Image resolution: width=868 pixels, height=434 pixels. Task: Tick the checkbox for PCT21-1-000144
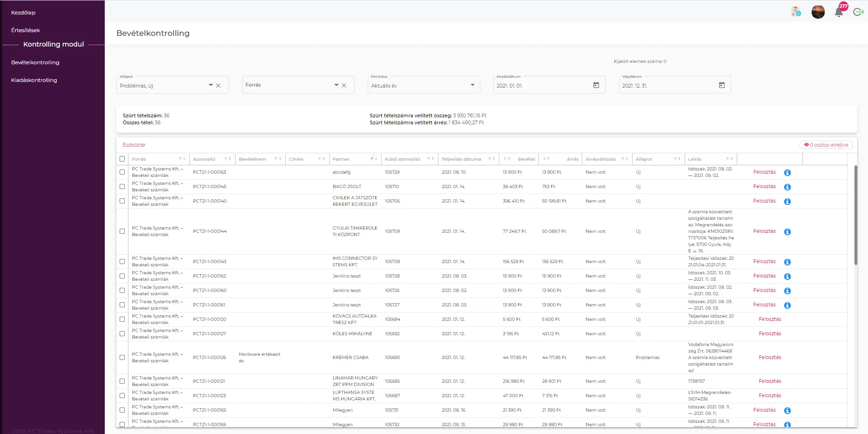pyautogui.click(x=122, y=231)
